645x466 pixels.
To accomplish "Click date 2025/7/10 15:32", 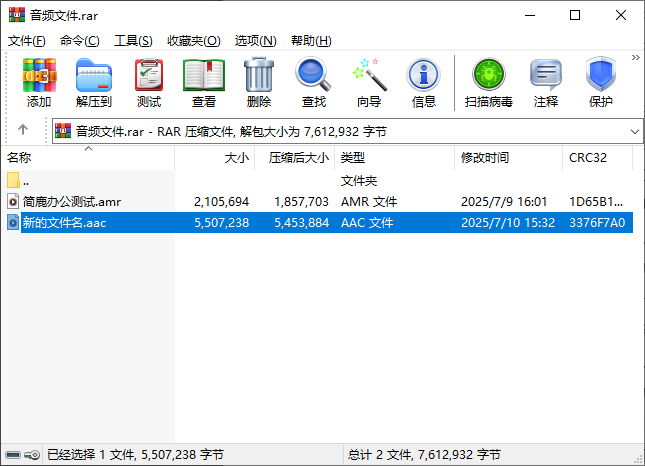I will 508,223.
